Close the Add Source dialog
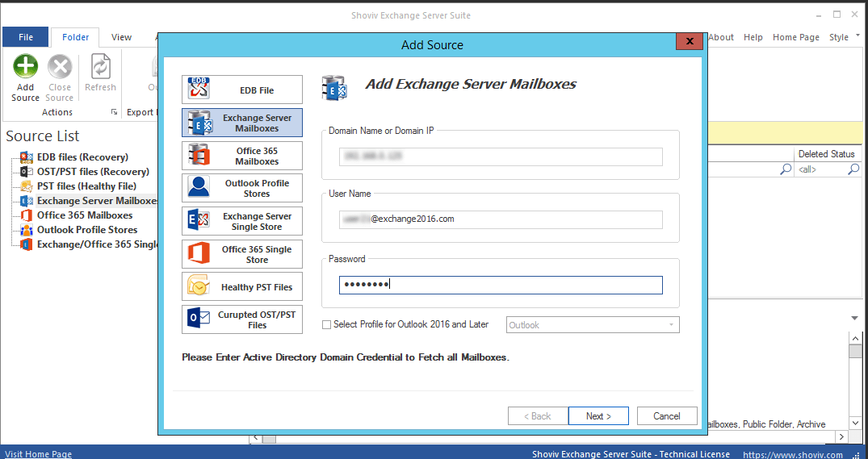The height and width of the screenshot is (459, 868). click(690, 41)
